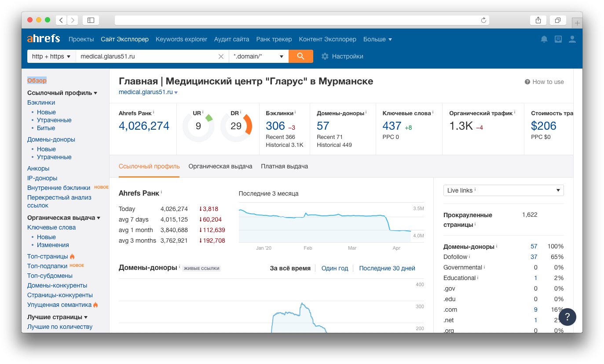The width and height of the screenshot is (604, 364).
Task: Switch to the Платная выдача tab
Action: (x=285, y=166)
